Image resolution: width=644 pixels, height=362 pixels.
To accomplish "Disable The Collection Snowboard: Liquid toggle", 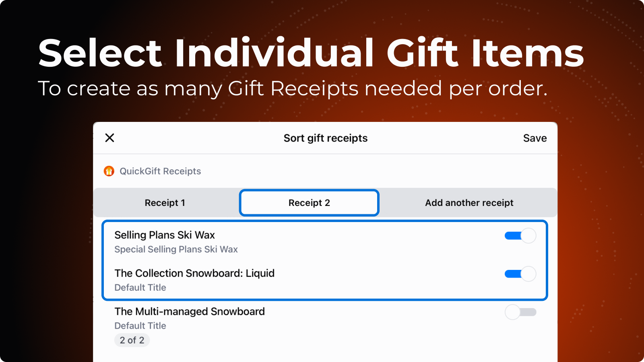I will click(x=520, y=274).
